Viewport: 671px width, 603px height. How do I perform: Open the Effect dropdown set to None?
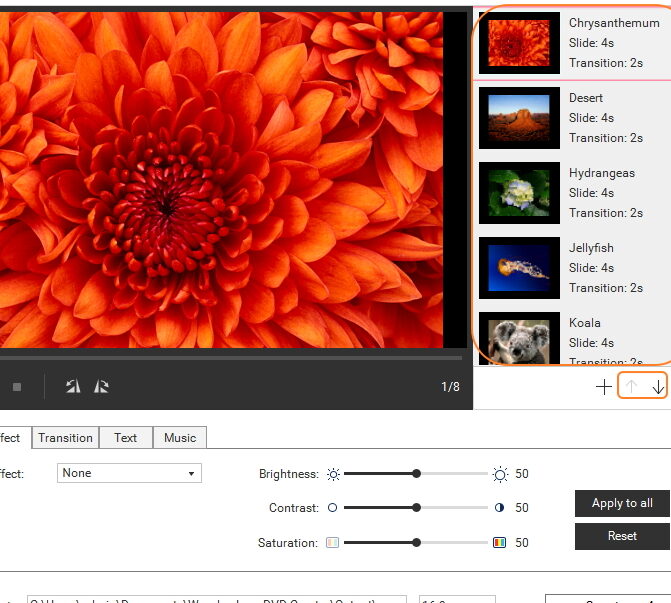click(x=129, y=473)
